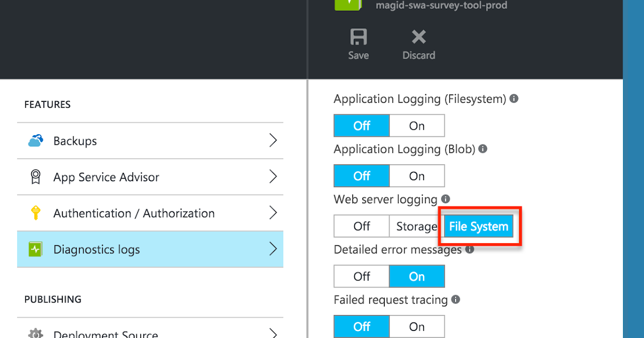Click info icon beside Application Logging (Filesystem)
The height and width of the screenshot is (338, 644).
point(514,99)
